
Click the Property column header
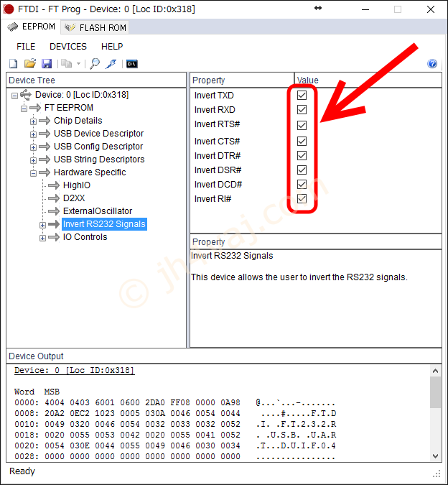click(x=242, y=80)
